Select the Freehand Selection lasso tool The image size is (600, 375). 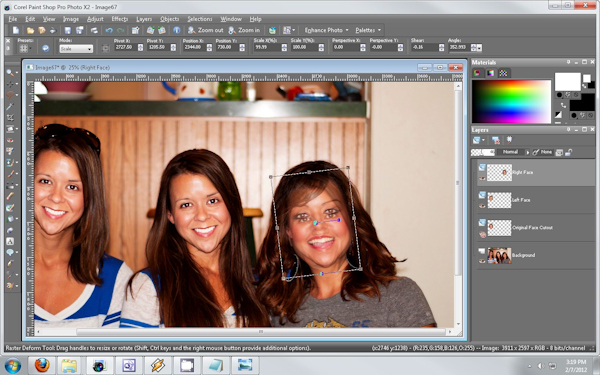tap(10, 95)
